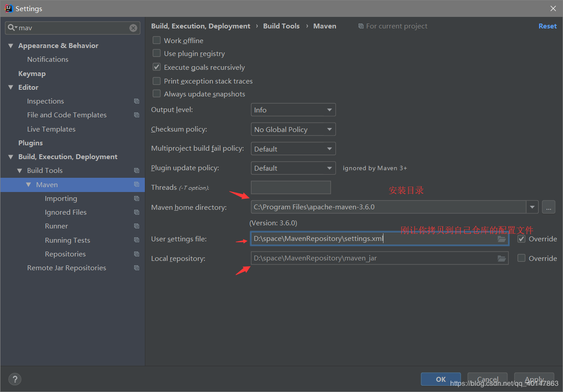Viewport: 563px width, 392px height.
Task: Open Live Templates settings page
Action: coord(51,129)
